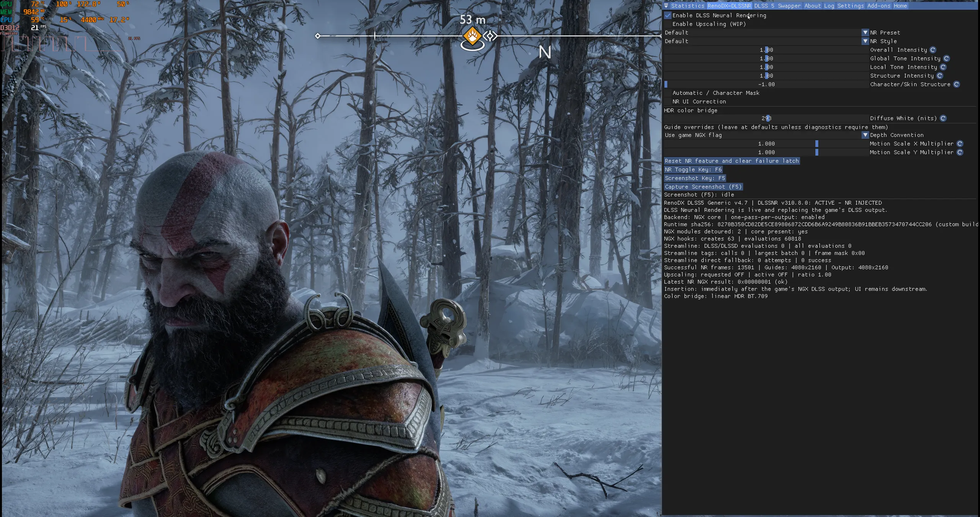Switch to the Statistics tab
The height and width of the screenshot is (517, 980).
coord(688,6)
